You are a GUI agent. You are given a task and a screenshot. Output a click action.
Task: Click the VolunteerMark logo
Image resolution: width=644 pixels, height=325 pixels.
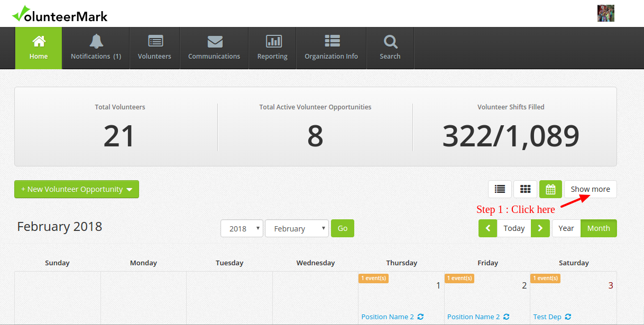tap(60, 14)
